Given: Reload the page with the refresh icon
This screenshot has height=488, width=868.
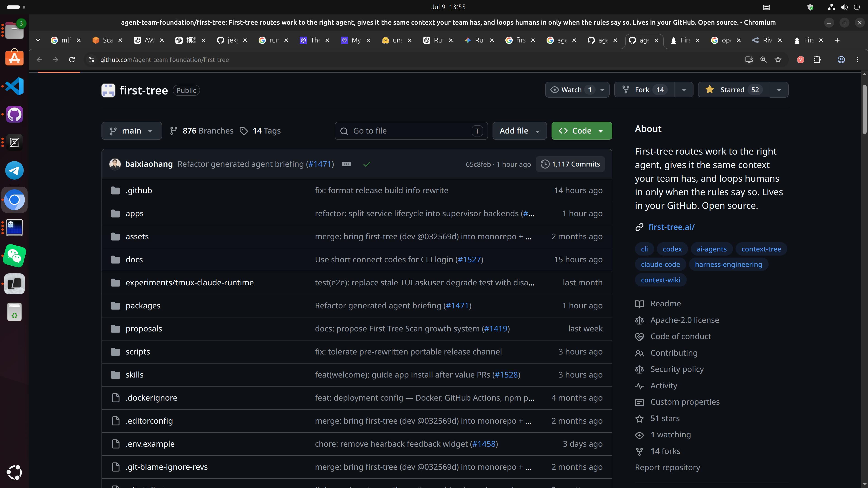Looking at the screenshot, I should pyautogui.click(x=72, y=60).
